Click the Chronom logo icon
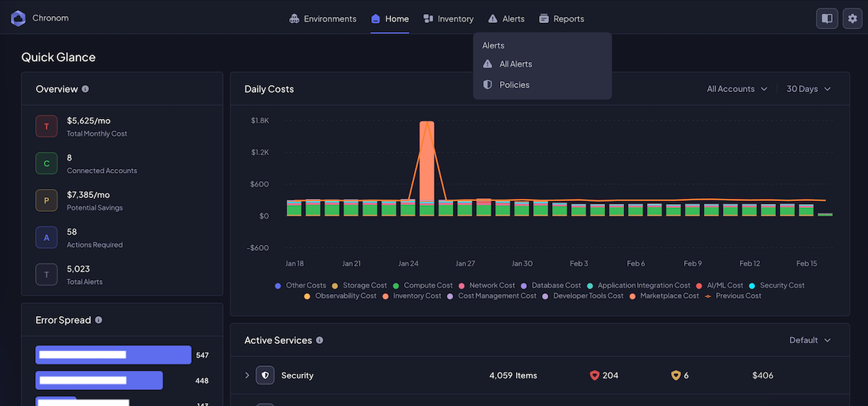Viewport: 868px width, 406px height. pyautogui.click(x=18, y=18)
